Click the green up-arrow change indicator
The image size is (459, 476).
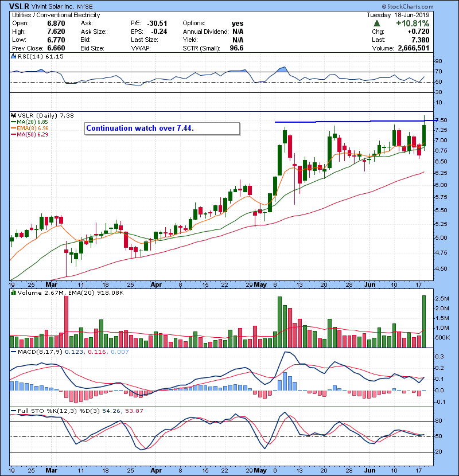(377, 24)
